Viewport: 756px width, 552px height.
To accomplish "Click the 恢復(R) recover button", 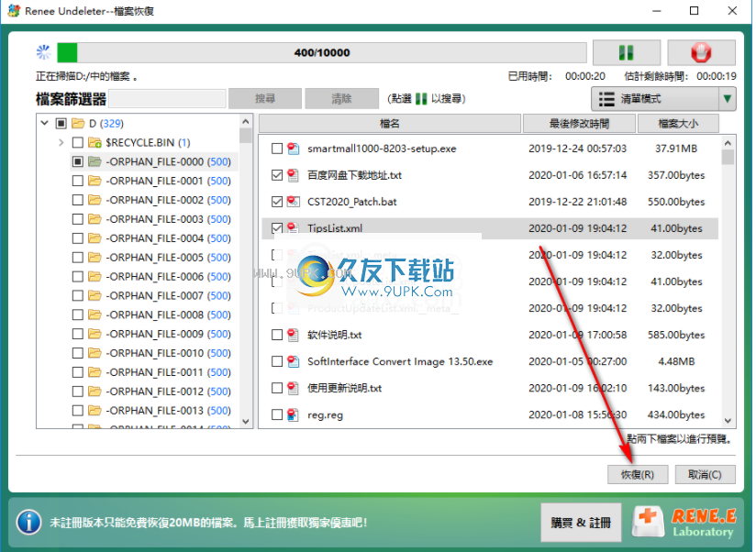I will click(x=638, y=474).
